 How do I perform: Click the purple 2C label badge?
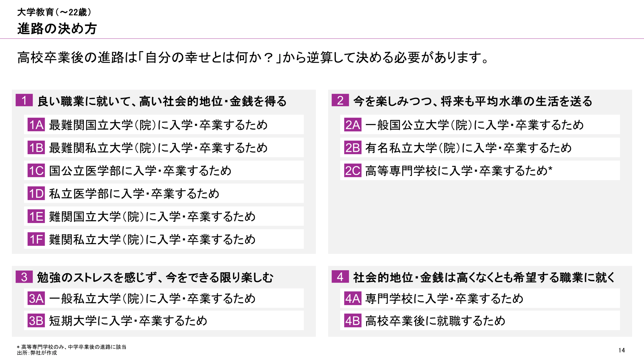[352, 170]
